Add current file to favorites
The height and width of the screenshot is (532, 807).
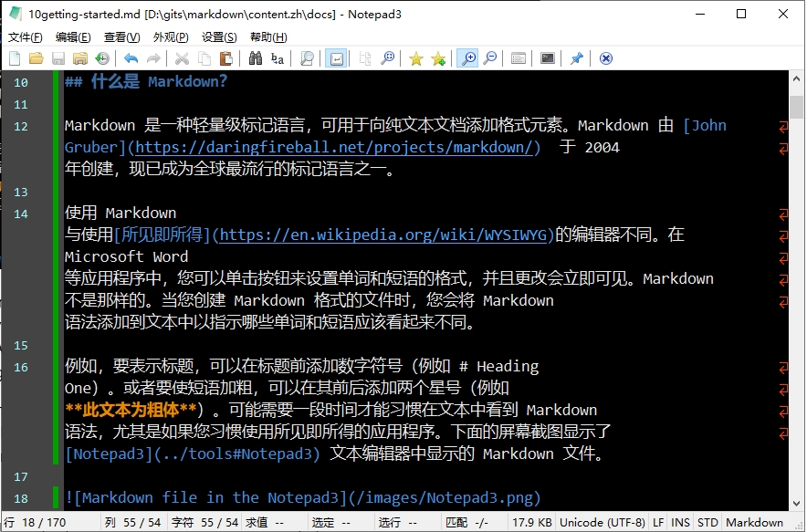[437, 57]
